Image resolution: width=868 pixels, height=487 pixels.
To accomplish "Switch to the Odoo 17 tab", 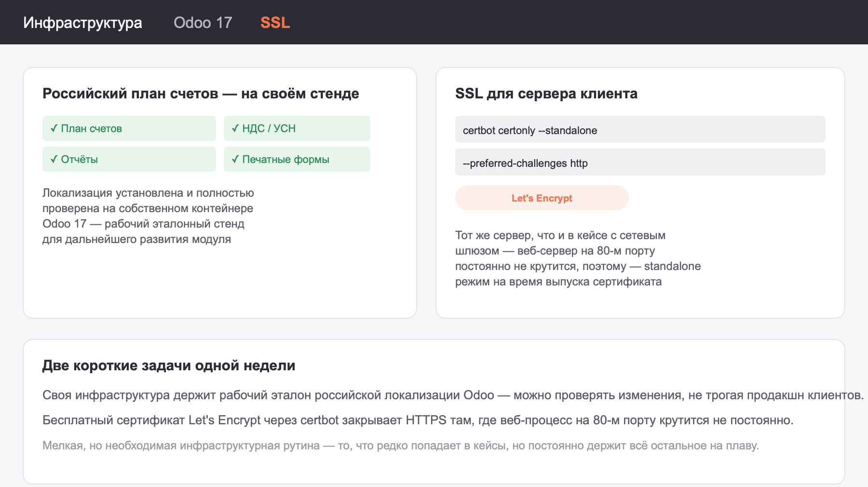I will click(203, 23).
